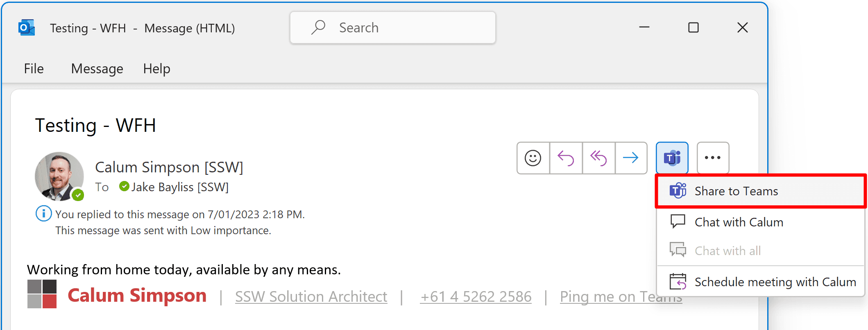Screen dimensions: 868x330
Task: Choose Schedule meeting with Calum
Action: 775,282
